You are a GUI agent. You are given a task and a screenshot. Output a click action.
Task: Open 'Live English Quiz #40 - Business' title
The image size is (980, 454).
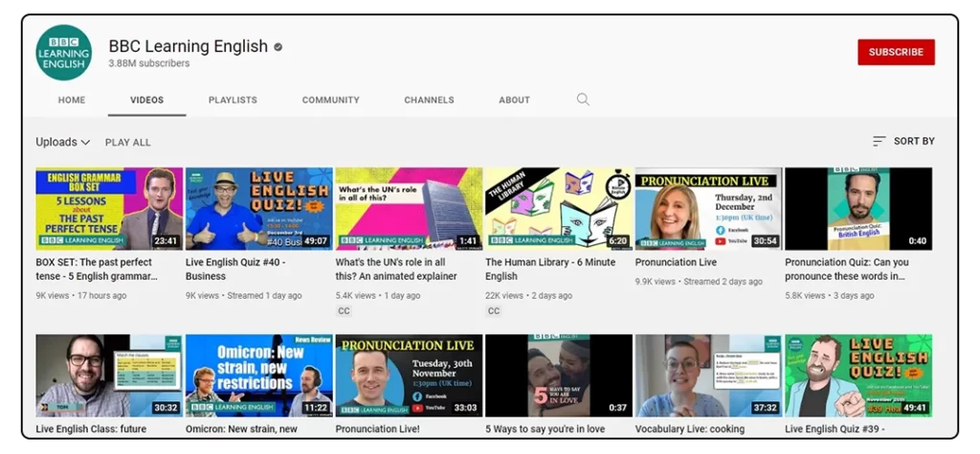(235, 269)
